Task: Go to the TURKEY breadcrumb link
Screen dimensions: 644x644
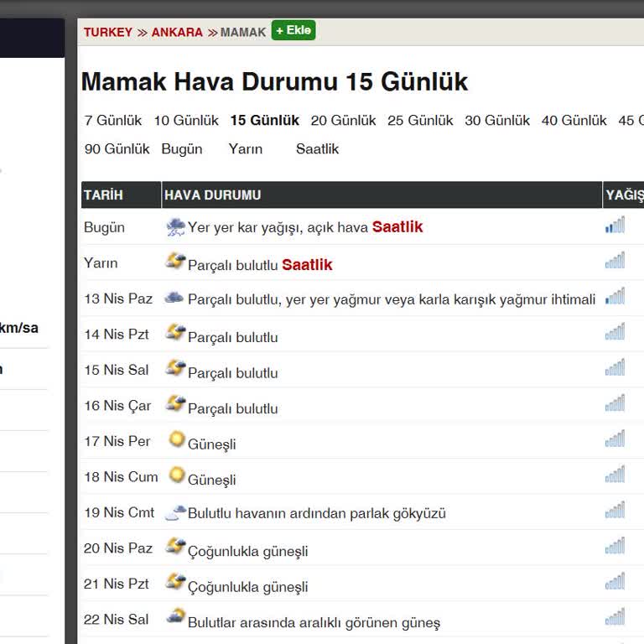Action: click(x=107, y=33)
